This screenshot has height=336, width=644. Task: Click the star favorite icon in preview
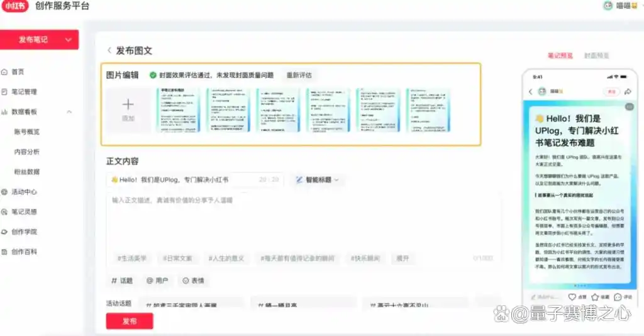pyautogui.click(x=594, y=297)
